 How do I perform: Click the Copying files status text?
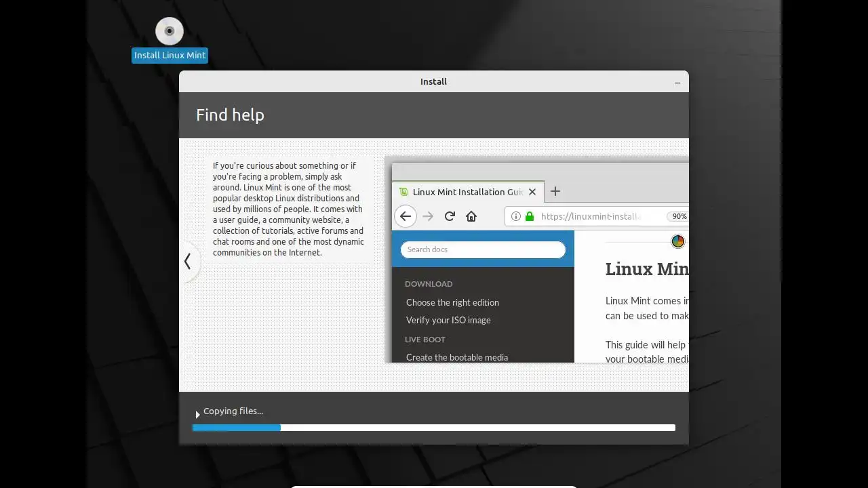(233, 411)
